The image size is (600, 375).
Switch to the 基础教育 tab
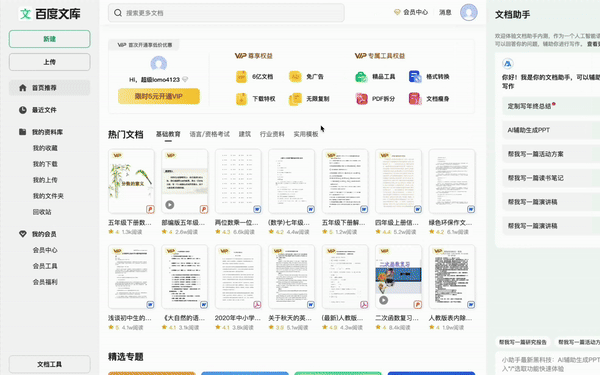[x=168, y=134]
